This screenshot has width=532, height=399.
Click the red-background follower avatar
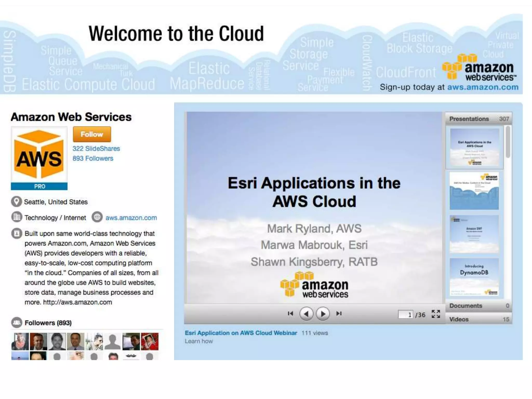click(150, 342)
